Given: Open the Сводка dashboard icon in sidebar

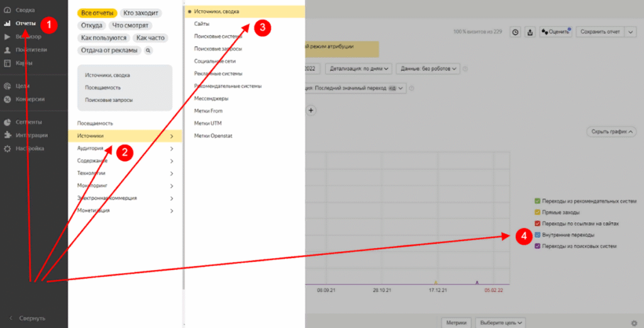Looking at the screenshot, I should pos(8,10).
